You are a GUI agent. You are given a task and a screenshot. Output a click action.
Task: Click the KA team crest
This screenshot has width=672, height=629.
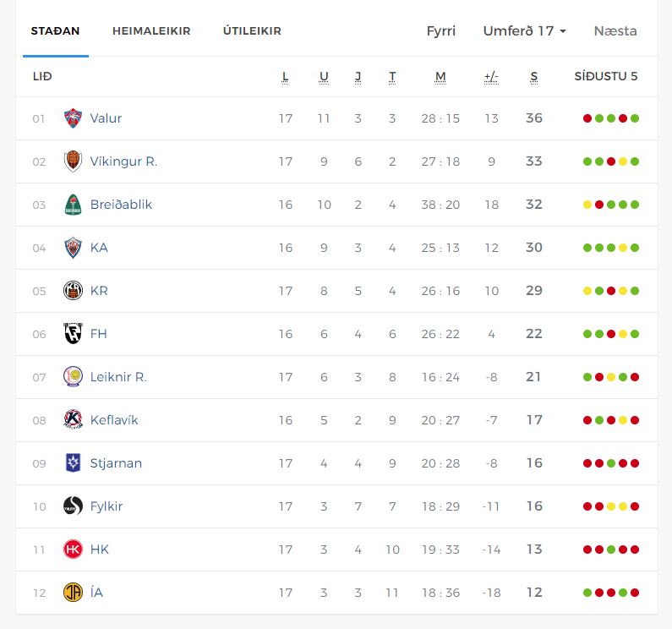coord(73,248)
